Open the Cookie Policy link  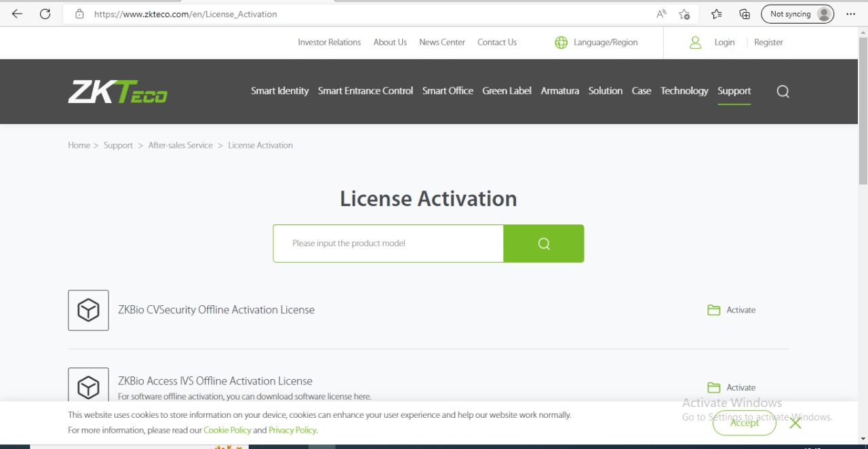[227, 430]
